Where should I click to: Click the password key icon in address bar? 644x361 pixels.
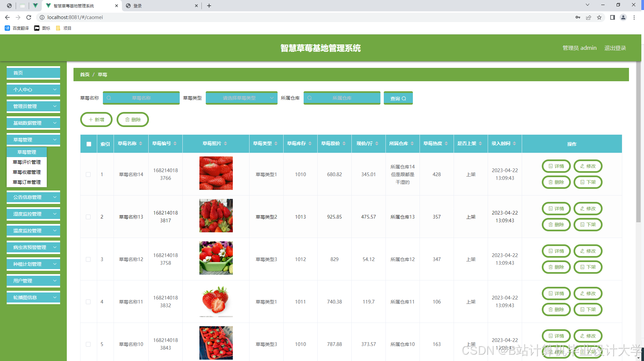[x=578, y=17]
